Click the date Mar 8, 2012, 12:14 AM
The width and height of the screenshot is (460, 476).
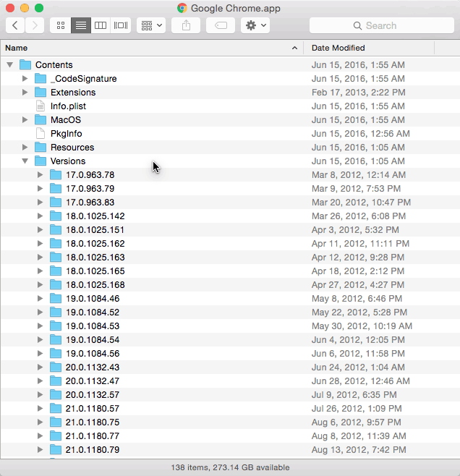(x=359, y=175)
